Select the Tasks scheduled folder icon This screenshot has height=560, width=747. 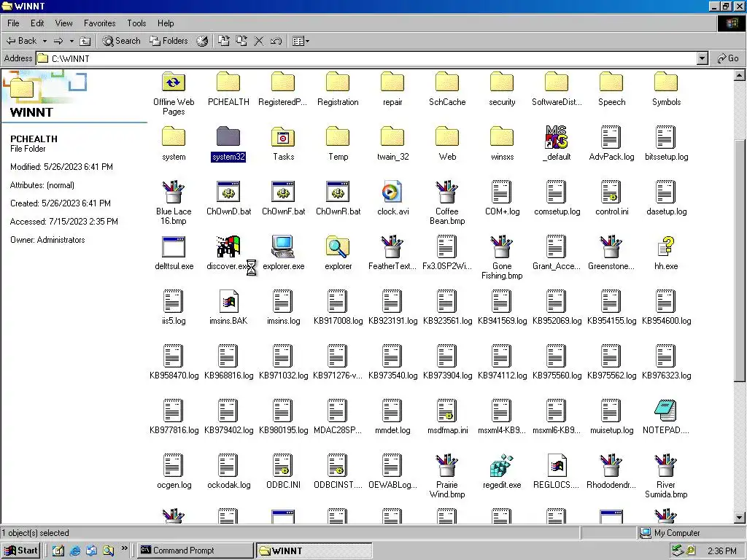[283, 136]
